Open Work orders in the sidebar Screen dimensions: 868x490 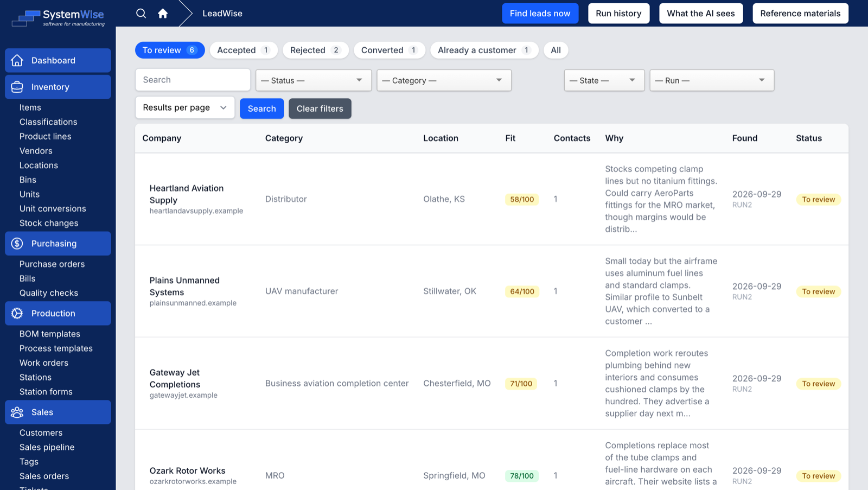point(44,363)
